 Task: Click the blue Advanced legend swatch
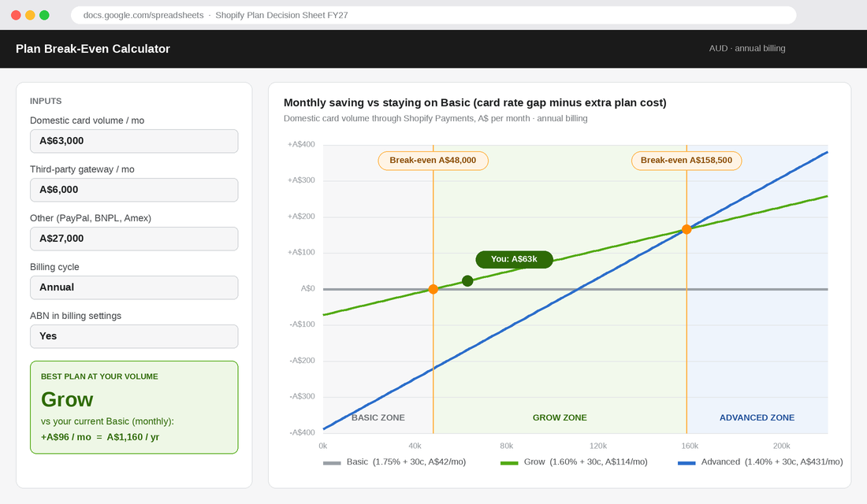pyautogui.click(x=687, y=462)
